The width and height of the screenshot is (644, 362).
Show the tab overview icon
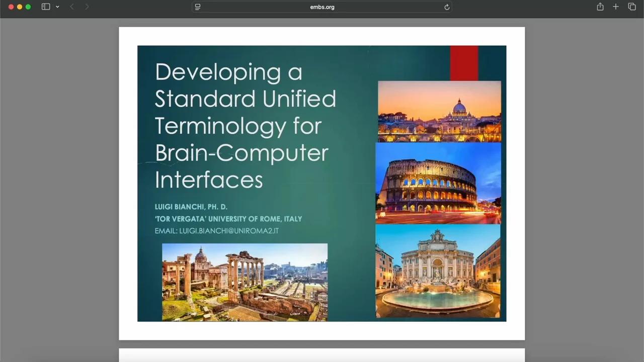click(632, 7)
